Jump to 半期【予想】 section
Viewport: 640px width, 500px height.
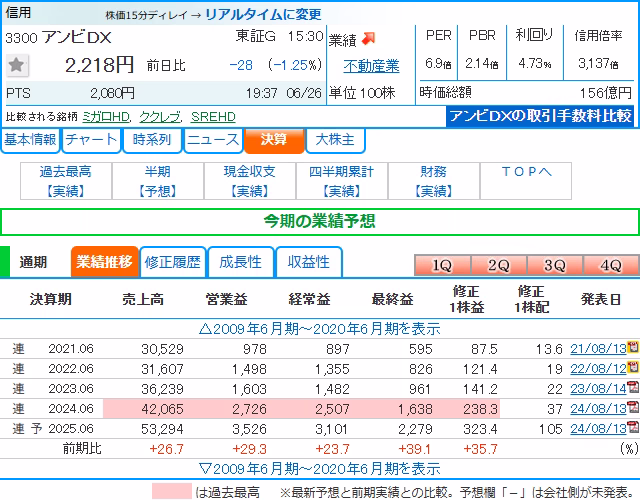tap(158, 181)
